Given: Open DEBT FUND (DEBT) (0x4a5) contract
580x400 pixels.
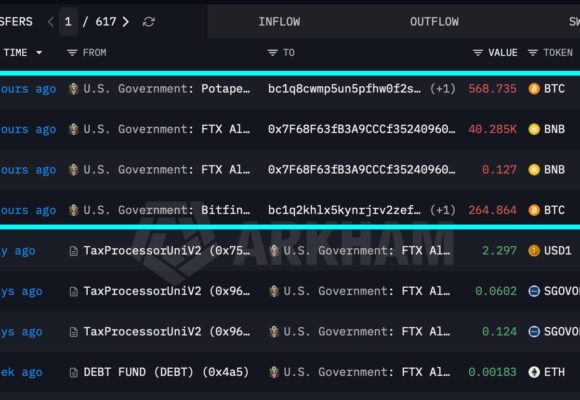Looking at the screenshot, I should click(x=166, y=372).
